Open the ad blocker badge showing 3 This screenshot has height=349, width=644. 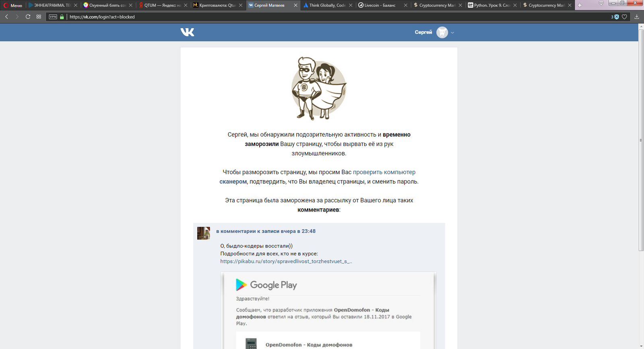615,17
